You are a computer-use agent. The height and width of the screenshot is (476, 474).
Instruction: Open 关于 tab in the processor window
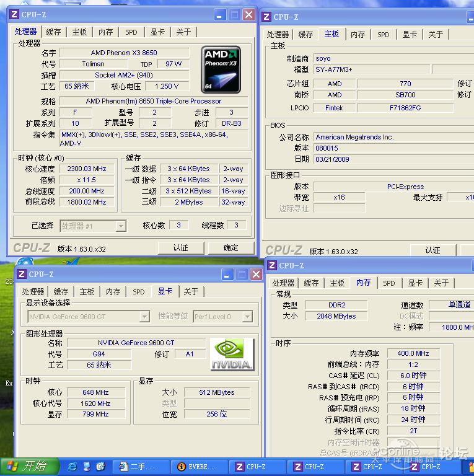(x=183, y=32)
